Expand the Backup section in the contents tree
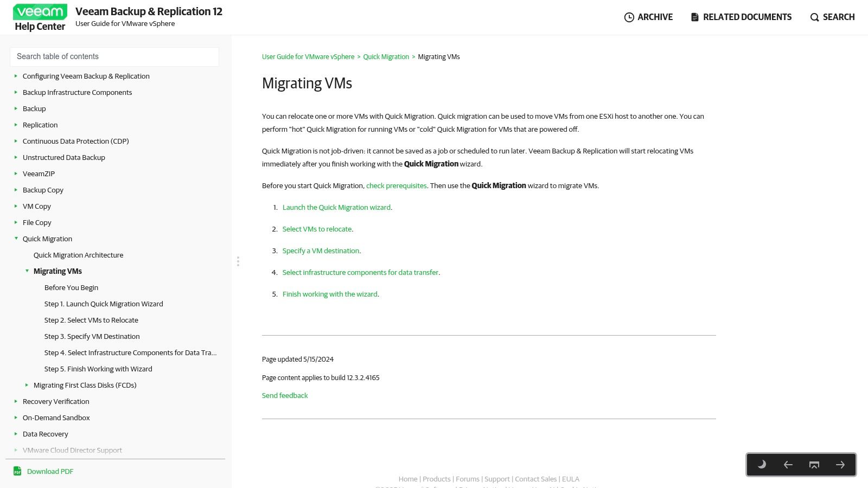This screenshot has height=488, width=868. coord(16,108)
